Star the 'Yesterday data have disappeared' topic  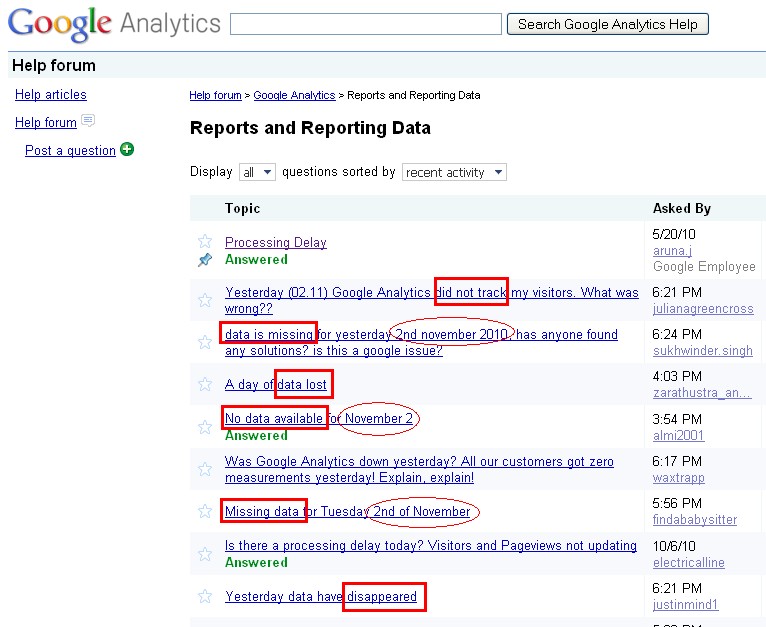point(205,596)
